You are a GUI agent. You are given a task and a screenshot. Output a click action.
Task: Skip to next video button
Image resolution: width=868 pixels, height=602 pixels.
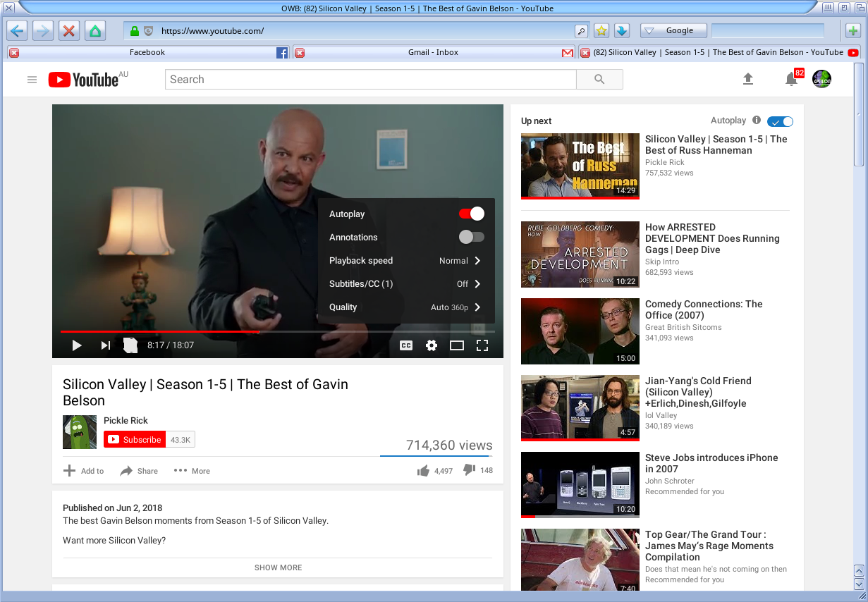[106, 345]
